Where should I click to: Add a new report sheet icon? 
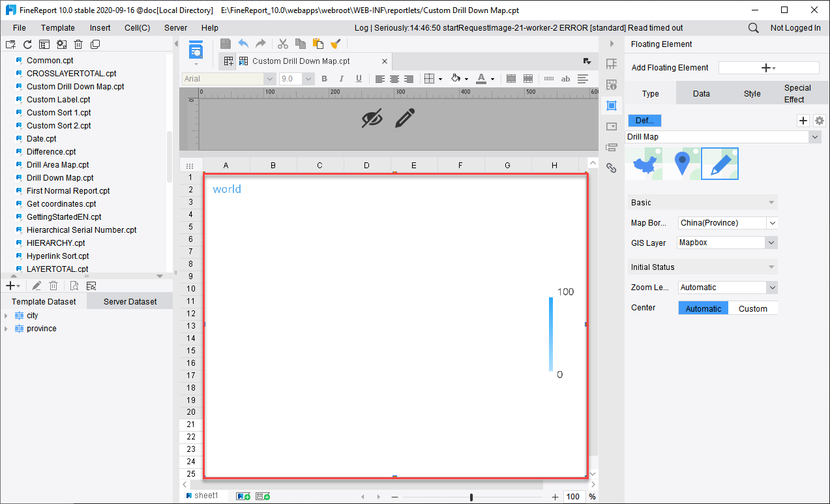[x=243, y=497]
